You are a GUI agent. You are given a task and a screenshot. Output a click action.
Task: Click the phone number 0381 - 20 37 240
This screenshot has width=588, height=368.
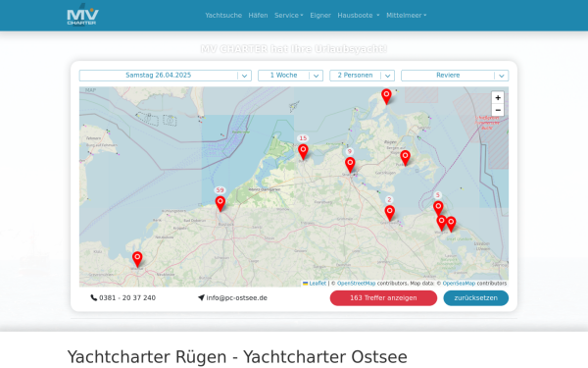click(127, 298)
